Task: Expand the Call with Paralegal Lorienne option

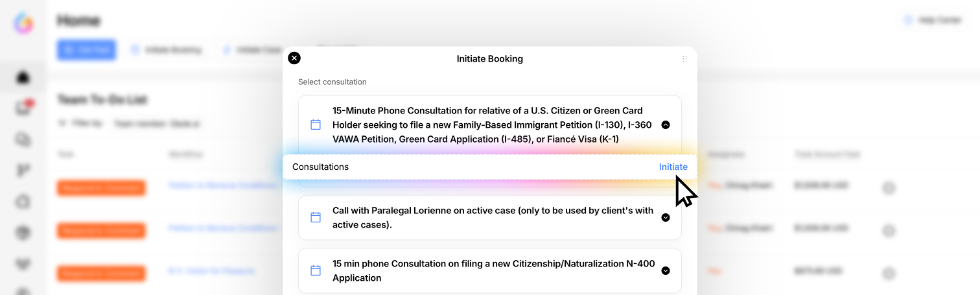Action: pyautogui.click(x=665, y=217)
